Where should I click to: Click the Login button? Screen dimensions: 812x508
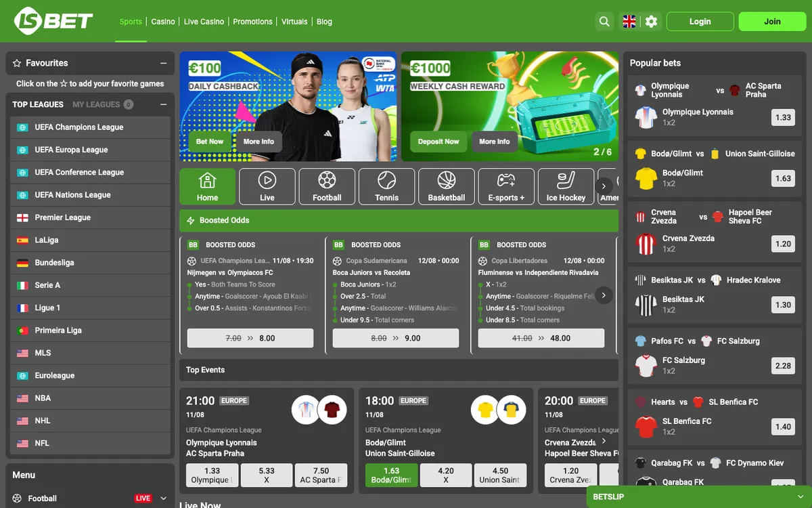tap(700, 22)
